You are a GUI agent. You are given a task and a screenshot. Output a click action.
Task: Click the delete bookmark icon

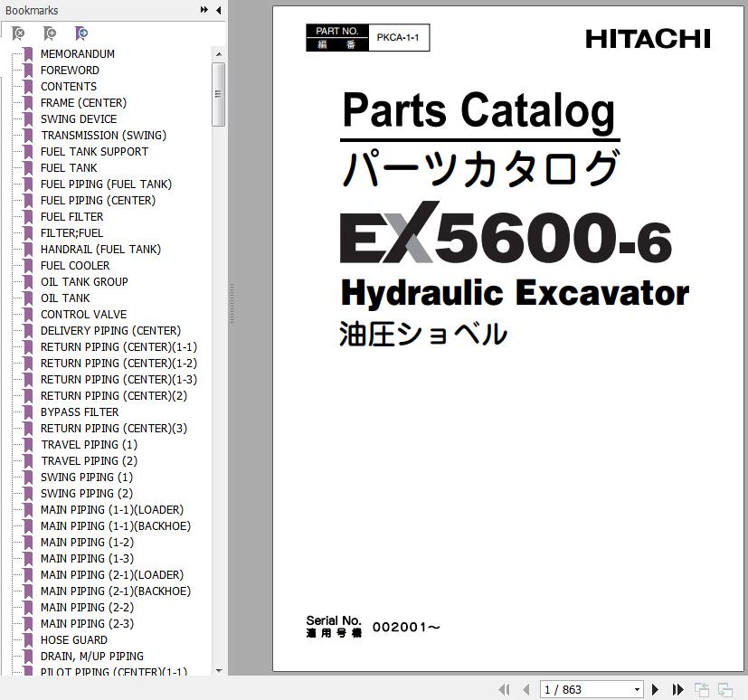click(18, 33)
